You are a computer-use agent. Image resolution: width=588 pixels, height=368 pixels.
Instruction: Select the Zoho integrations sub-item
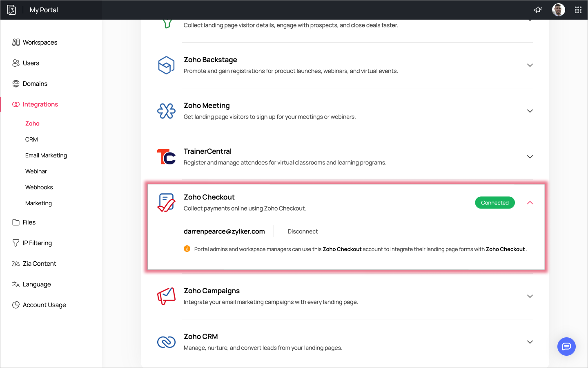(32, 123)
